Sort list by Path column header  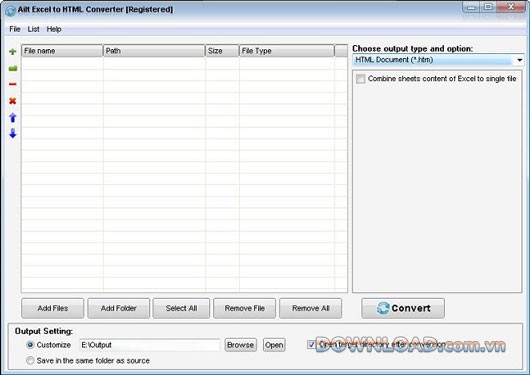click(154, 51)
